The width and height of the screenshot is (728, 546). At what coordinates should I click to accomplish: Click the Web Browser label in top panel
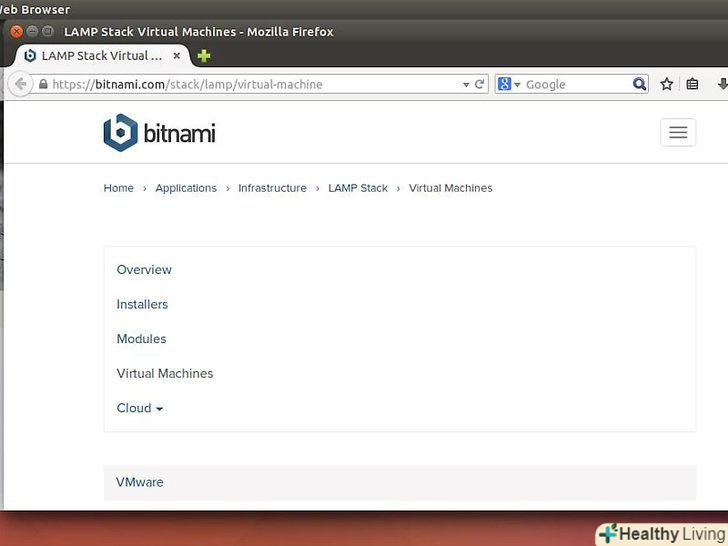[x=35, y=9]
